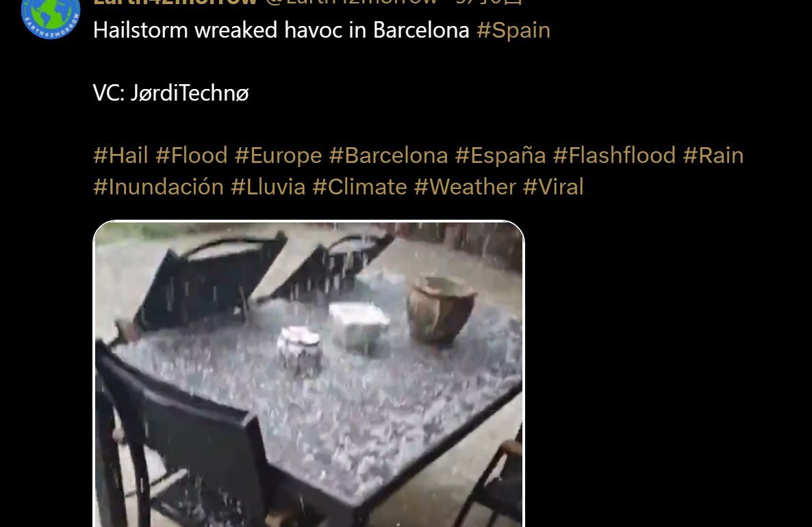
Task: Follow the #Flood hashtag link
Action: (192, 155)
